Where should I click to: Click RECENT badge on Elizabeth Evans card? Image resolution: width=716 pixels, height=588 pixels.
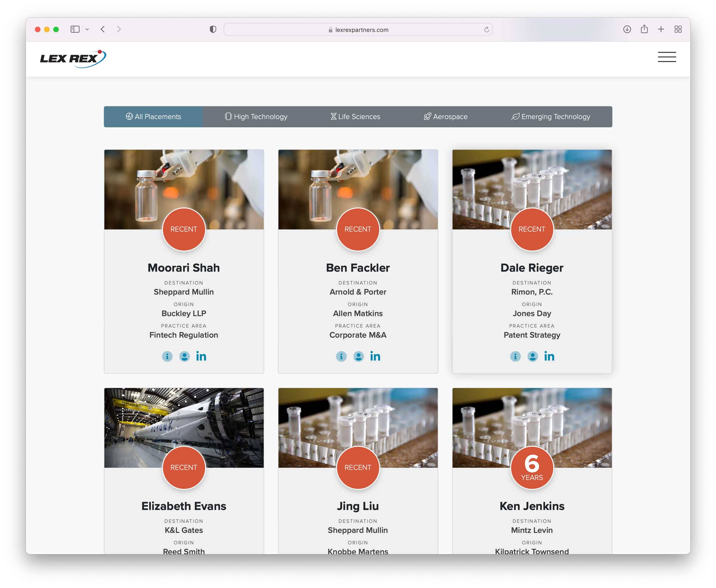click(x=184, y=467)
